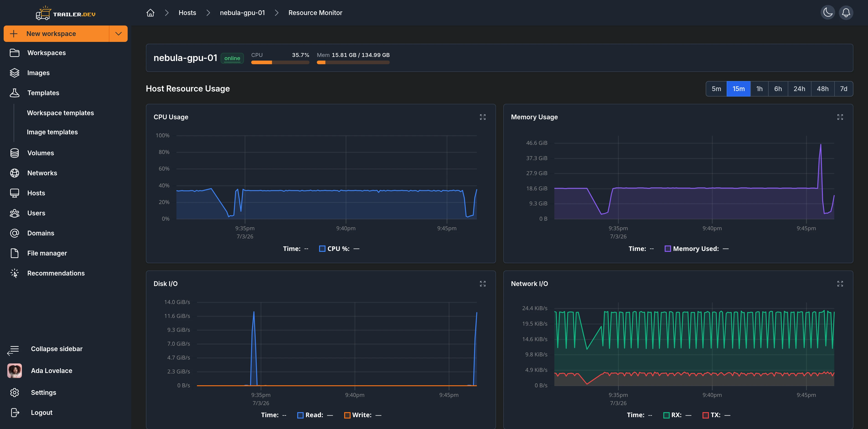The height and width of the screenshot is (429, 868).
Task: Click the Users group icon
Action: (x=15, y=213)
